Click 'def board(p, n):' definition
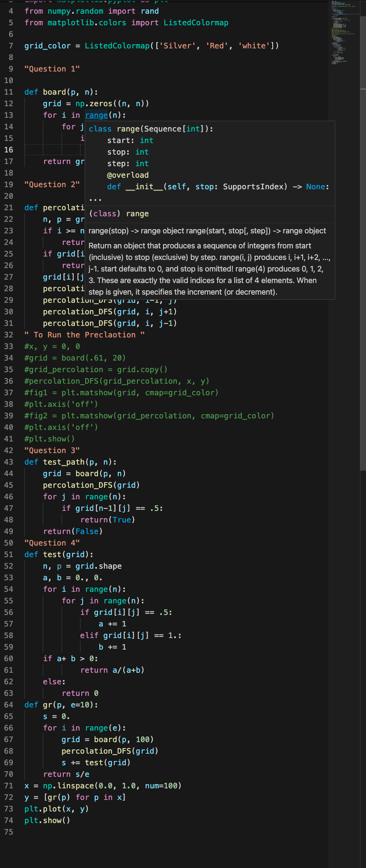 coord(61,92)
